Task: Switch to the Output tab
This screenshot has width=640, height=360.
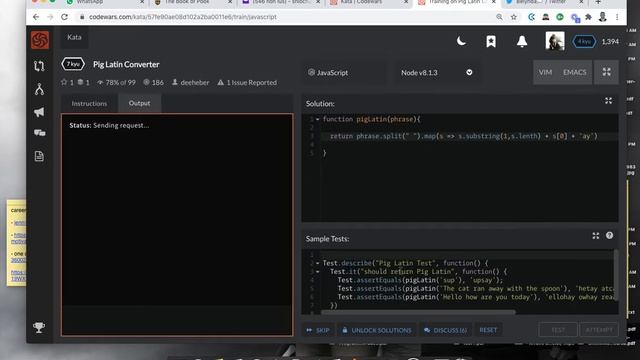Action: pyautogui.click(x=140, y=103)
